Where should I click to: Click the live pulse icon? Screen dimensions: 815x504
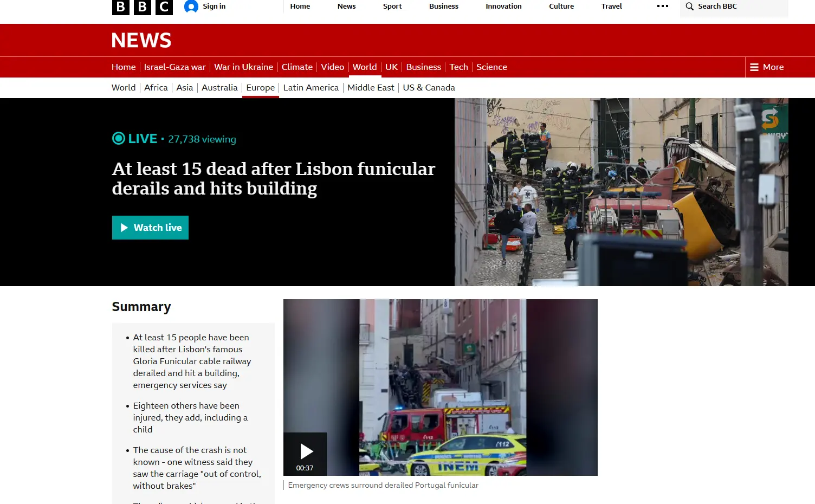coord(119,139)
